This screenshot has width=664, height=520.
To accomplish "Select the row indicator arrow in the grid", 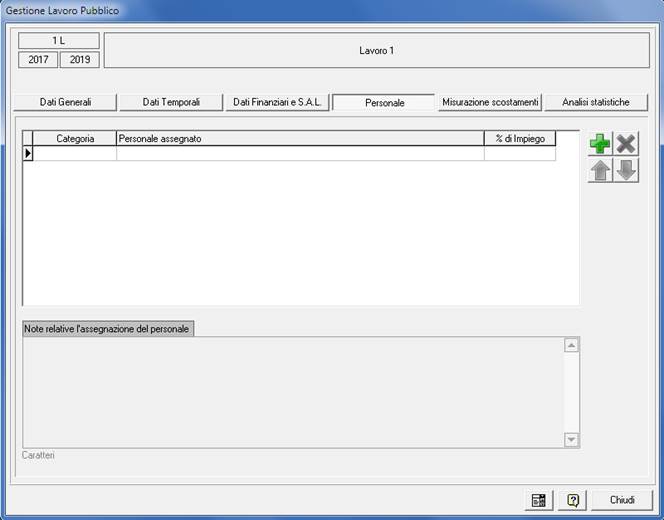I will tap(28, 154).
